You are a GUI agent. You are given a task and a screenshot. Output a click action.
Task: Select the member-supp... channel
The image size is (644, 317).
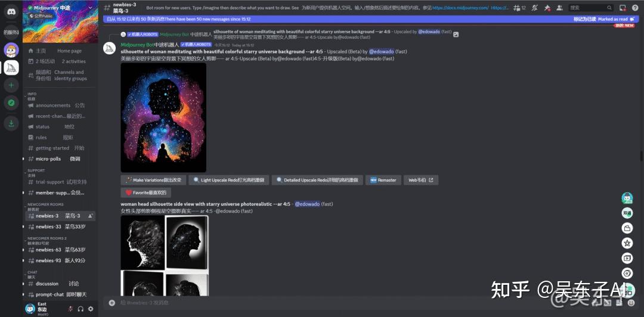pyautogui.click(x=60, y=192)
